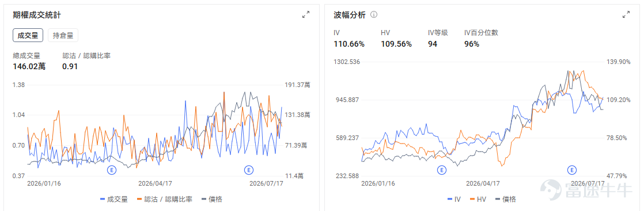The image size is (644, 211).
Task: Expand the 期權成交統計 chart to fullscreen
Action: (x=305, y=15)
